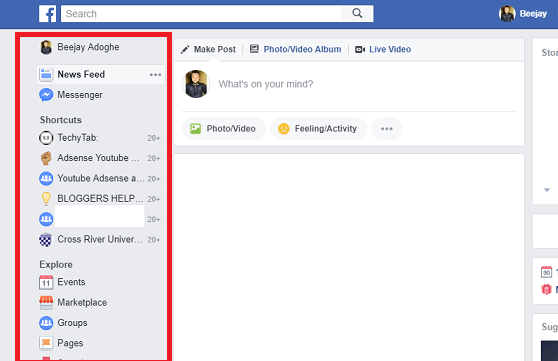Click the composer profile picture
Viewport: 558px width, 361px height.
click(196, 84)
